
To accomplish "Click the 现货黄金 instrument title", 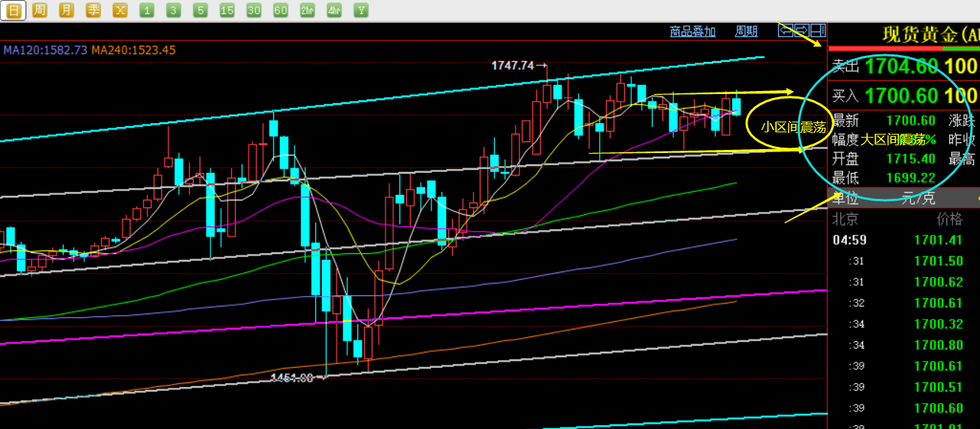I will point(920,35).
